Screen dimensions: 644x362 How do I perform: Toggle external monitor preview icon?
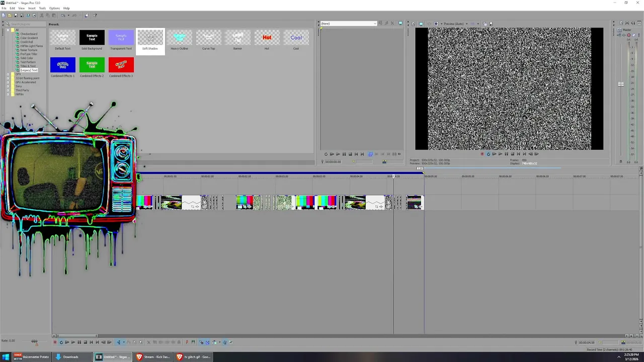tap(421, 24)
